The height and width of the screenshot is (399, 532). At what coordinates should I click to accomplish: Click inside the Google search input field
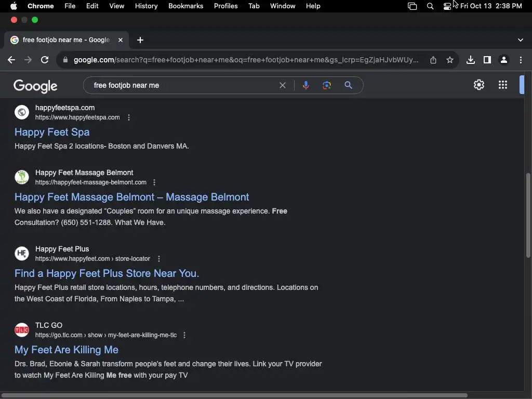[183, 85]
